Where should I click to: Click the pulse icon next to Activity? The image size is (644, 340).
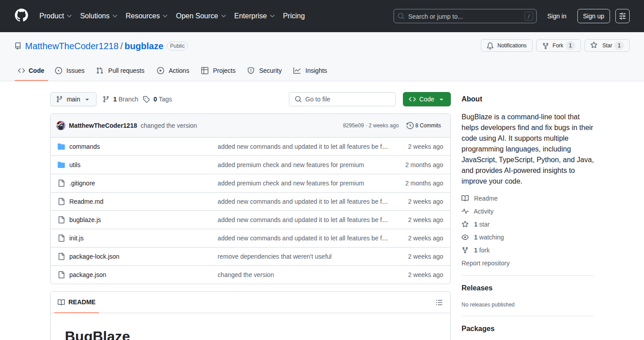coord(465,211)
